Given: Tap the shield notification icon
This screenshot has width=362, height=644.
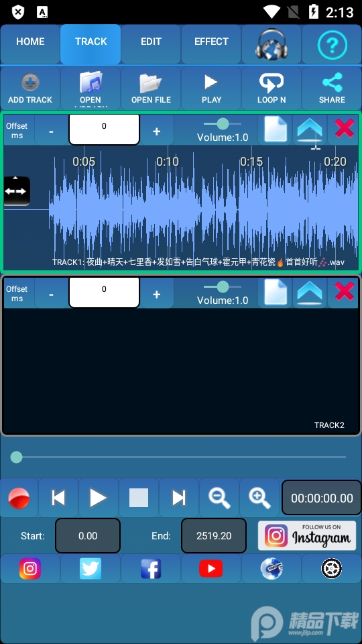Looking at the screenshot, I should point(17,12).
